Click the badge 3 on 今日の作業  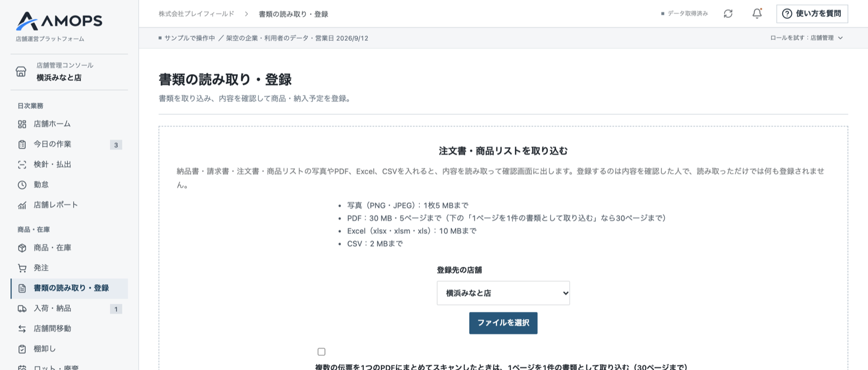tap(116, 145)
